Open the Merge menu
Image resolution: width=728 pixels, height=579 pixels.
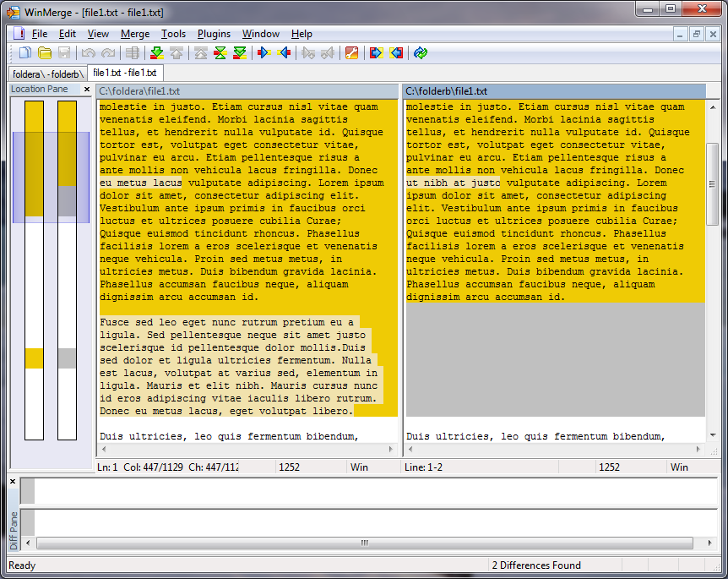[135, 34]
